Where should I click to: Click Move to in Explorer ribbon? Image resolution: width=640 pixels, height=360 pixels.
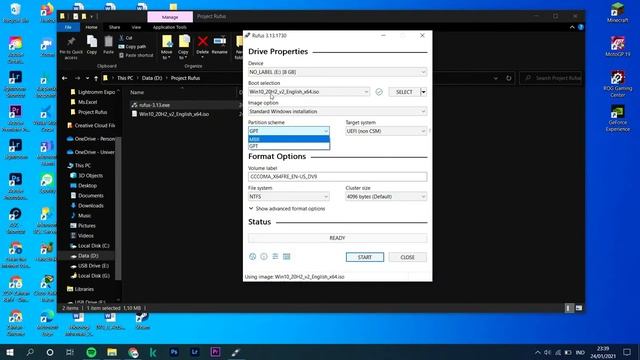(167, 47)
